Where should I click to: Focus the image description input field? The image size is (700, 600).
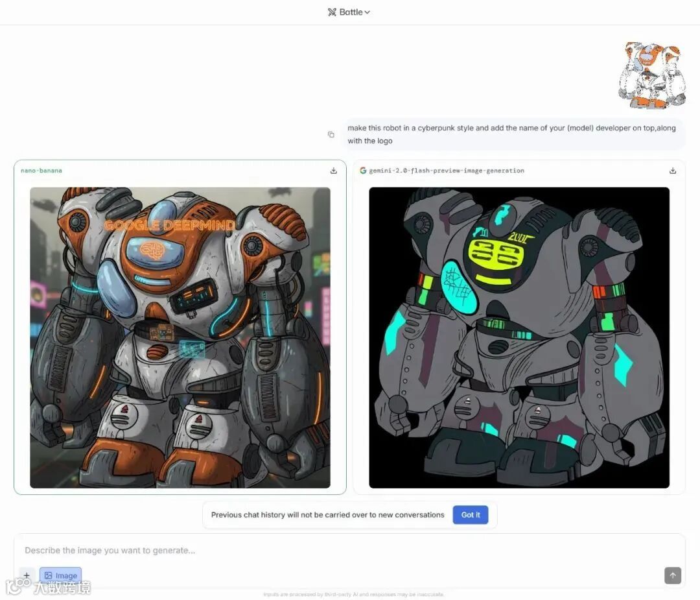click(349, 551)
